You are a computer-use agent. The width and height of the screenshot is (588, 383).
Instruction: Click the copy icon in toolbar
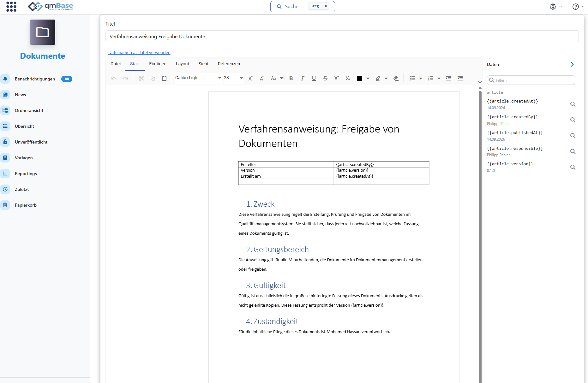153,78
